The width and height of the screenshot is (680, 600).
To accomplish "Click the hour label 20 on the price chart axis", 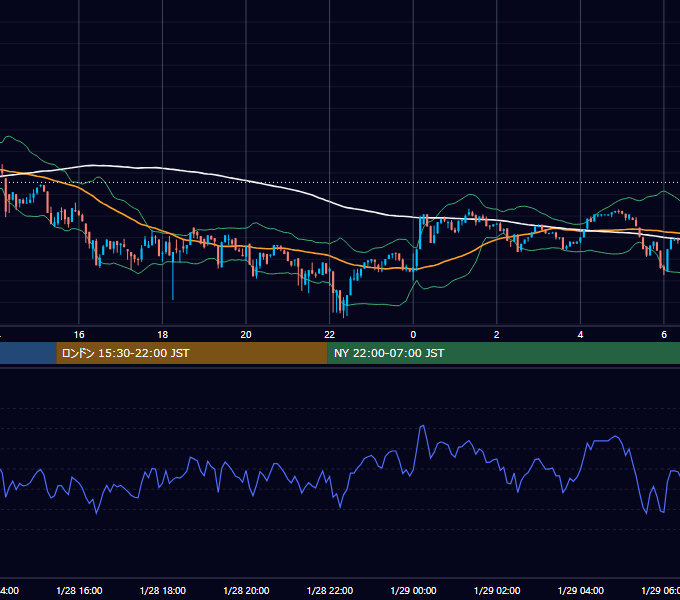I will tap(246, 334).
